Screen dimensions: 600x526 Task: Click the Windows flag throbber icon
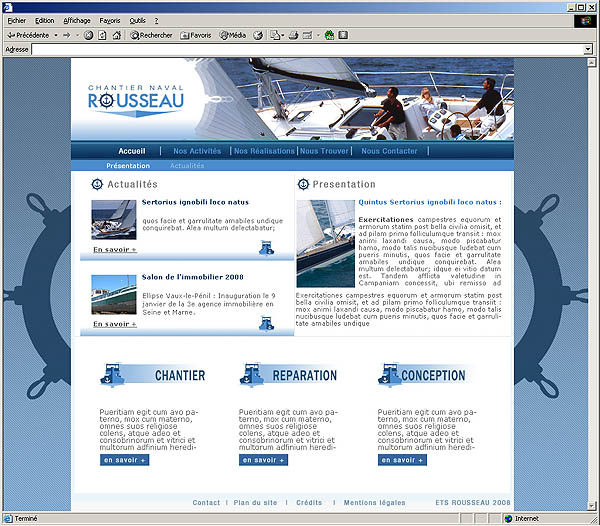click(x=585, y=21)
